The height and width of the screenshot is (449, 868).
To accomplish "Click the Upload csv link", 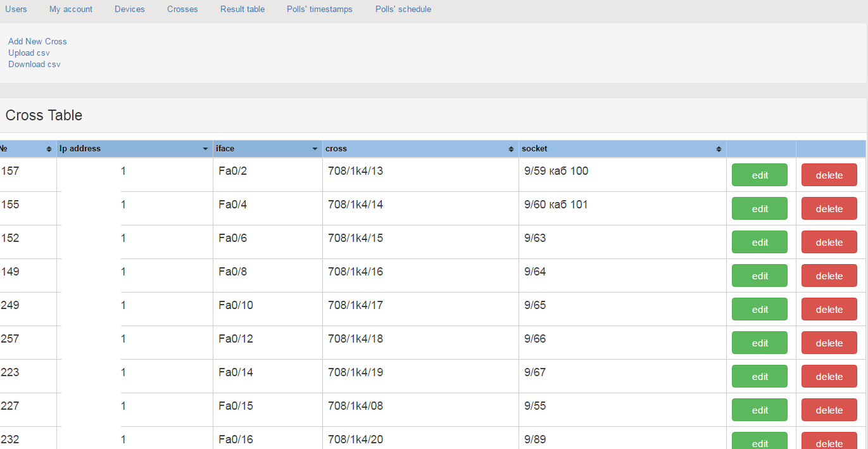I will (29, 53).
